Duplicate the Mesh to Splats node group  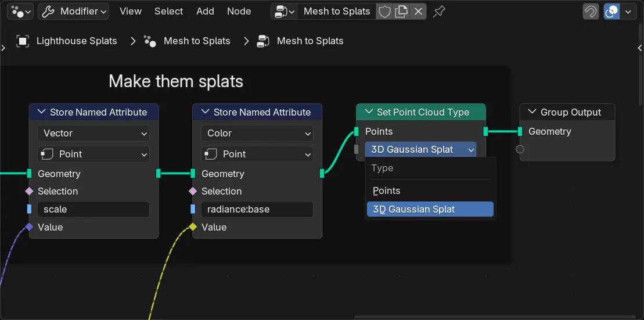tap(401, 12)
